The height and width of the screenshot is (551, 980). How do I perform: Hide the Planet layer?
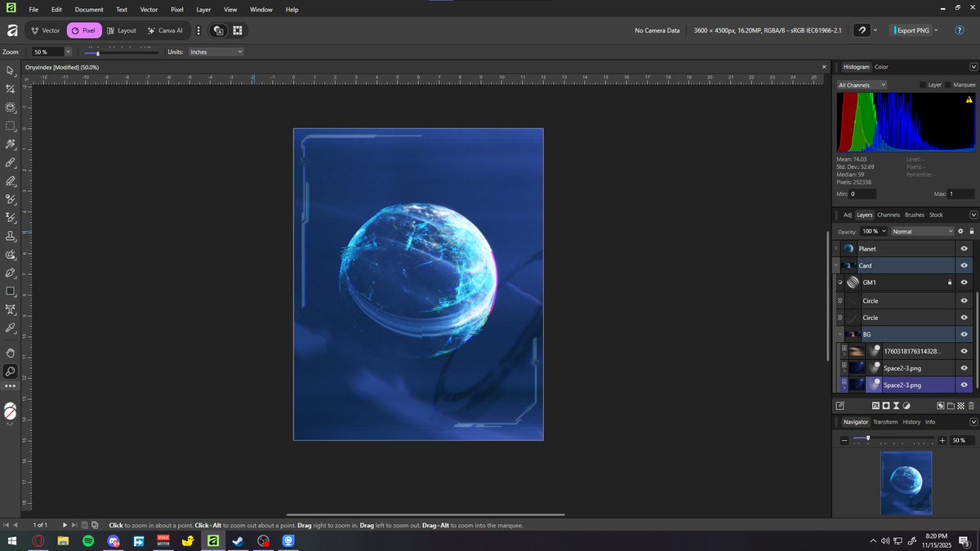[x=964, y=248]
